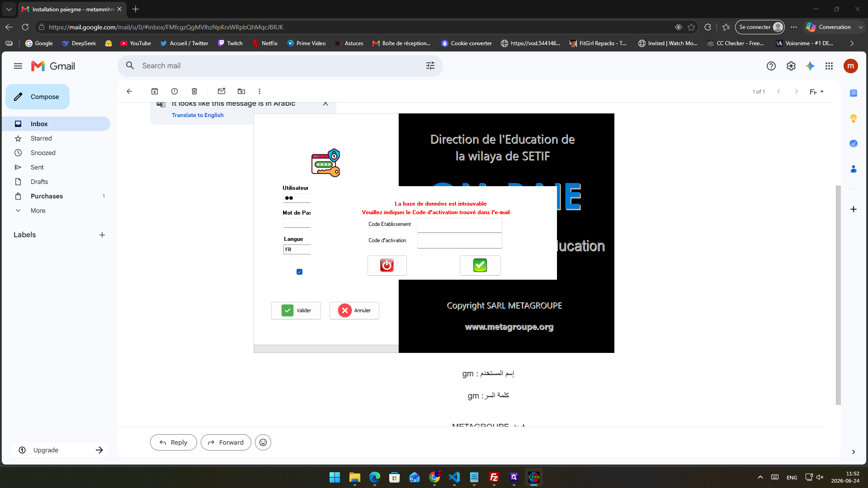Go to older message arrow

[x=796, y=91]
